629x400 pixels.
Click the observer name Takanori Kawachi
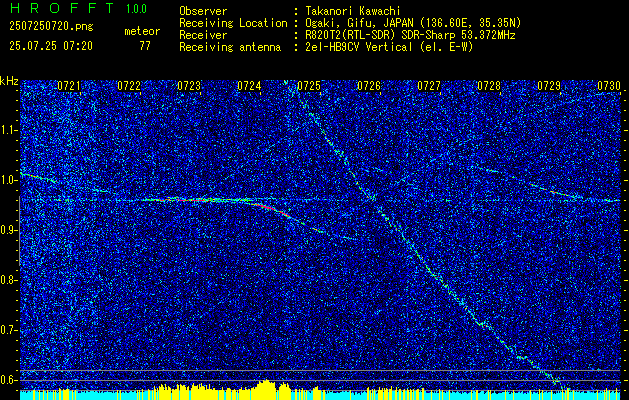tap(353, 11)
